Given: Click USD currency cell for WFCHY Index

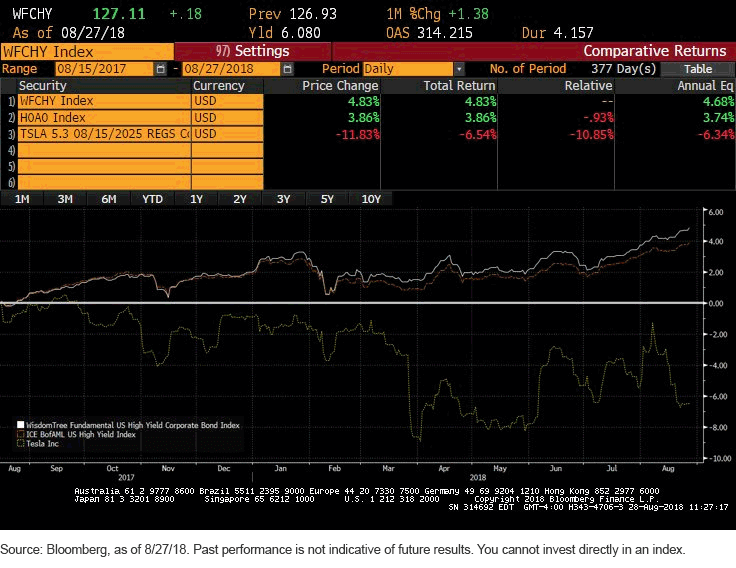Looking at the screenshot, I should [227, 101].
